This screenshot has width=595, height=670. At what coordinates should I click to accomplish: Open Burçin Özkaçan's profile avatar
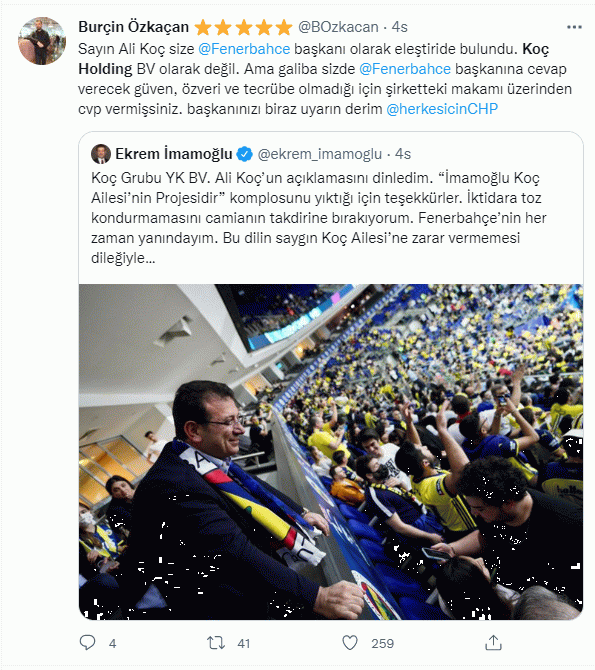tap(42, 41)
